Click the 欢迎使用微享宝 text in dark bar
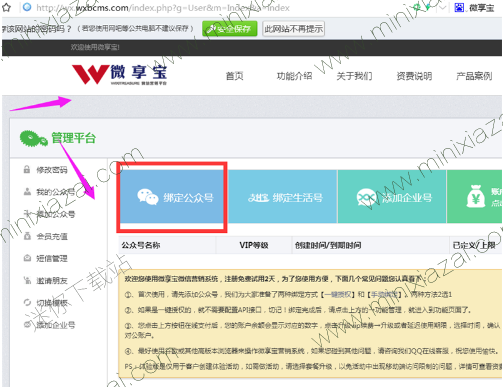The image size is (503, 387). coord(95,47)
